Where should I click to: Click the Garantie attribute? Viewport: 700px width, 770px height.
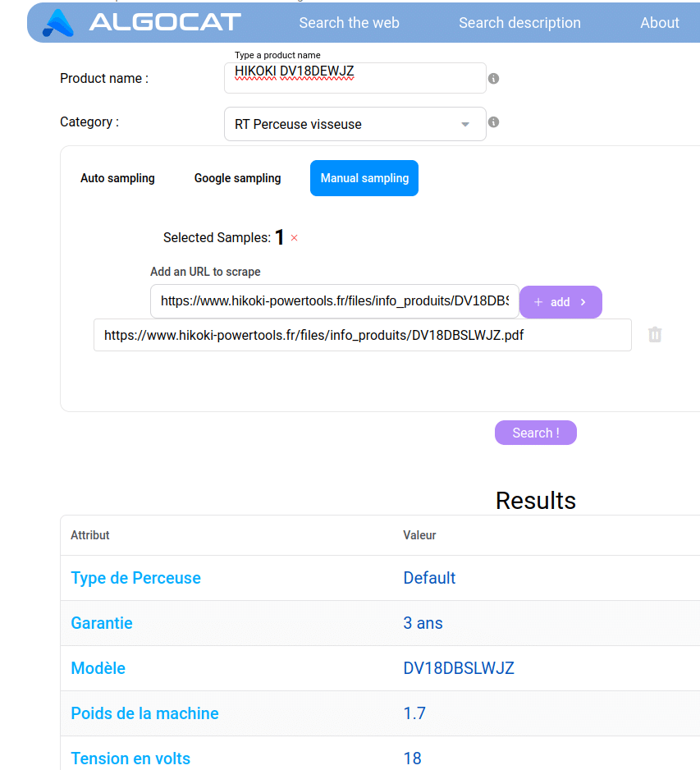(x=102, y=623)
